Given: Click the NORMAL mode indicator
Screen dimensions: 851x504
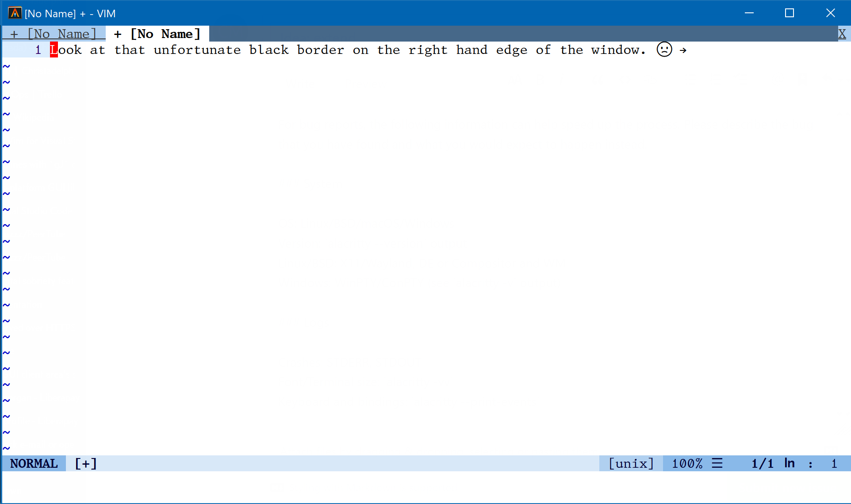Looking at the screenshot, I should click(34, 463).
